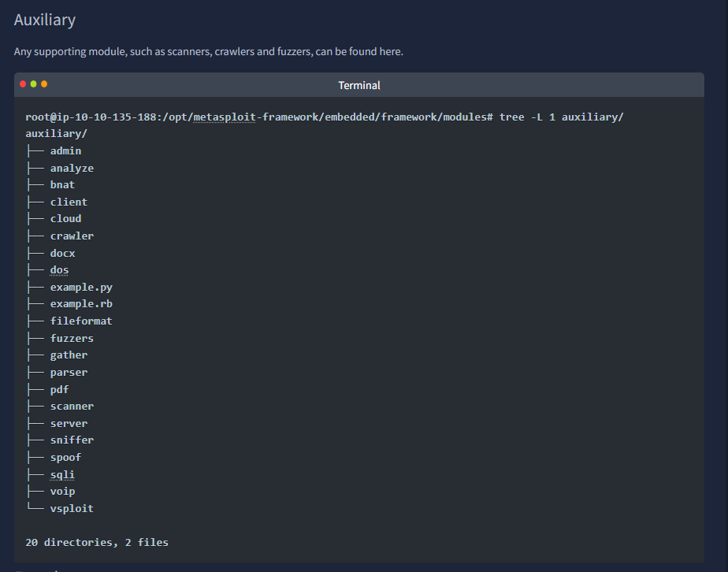The height and width of the screenshot is (572, 728).
Task: Click the '20 directories, 2 files' summary line
Action: click(97, 542)
